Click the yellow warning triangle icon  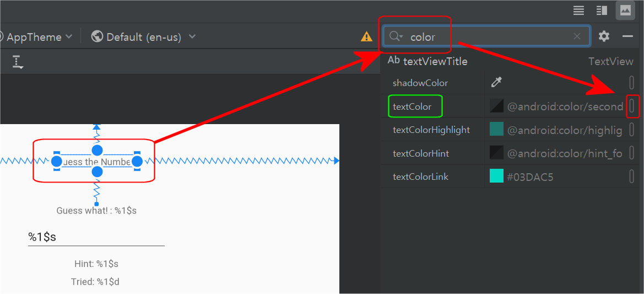coord(366,37)
